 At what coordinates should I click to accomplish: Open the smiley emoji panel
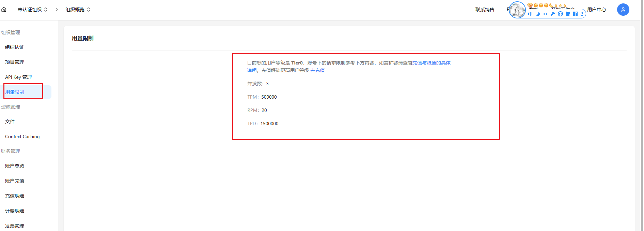point(560,14)
